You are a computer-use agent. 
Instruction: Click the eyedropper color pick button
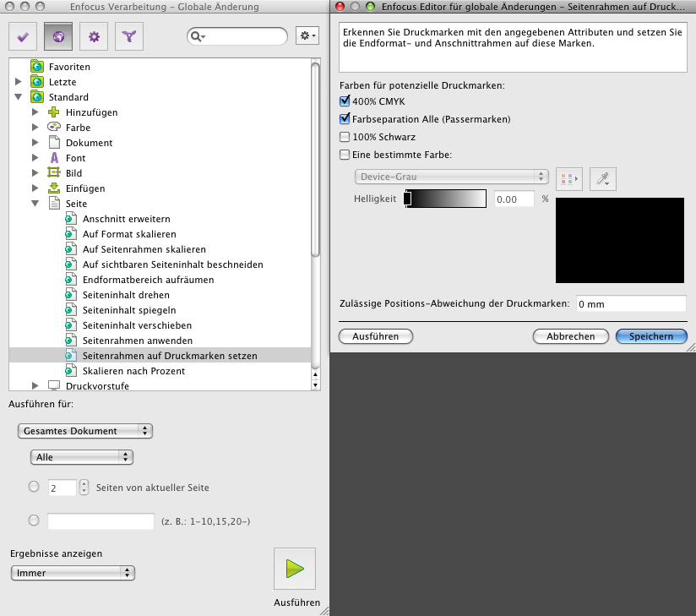point(603,179)
